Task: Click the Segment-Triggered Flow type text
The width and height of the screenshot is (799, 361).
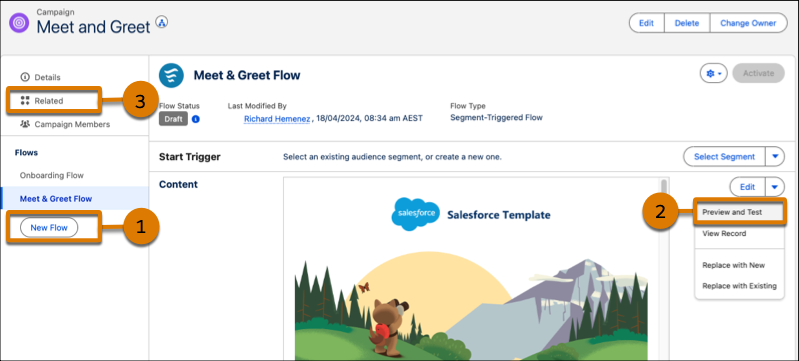Action: [496, 118]
